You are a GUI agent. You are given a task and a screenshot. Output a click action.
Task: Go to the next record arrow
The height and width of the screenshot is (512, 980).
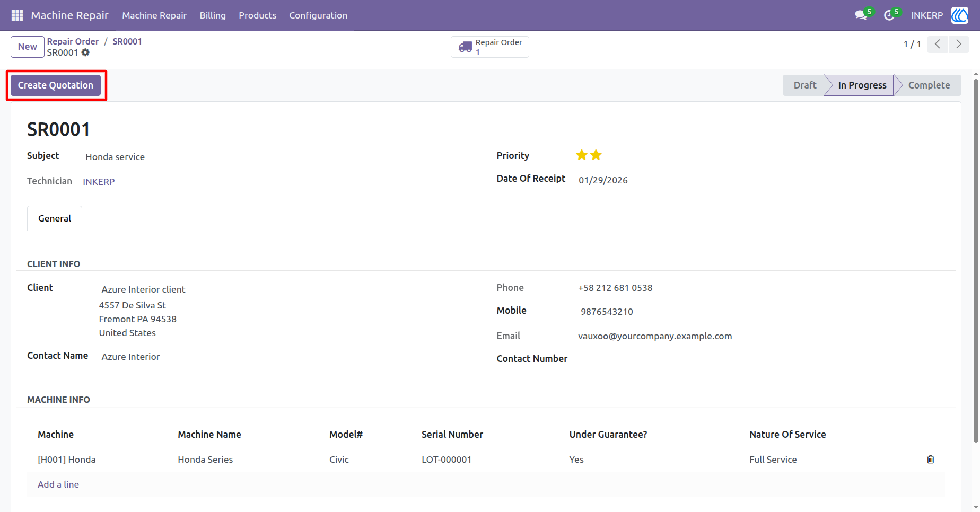pyautogui.click(x=959, y=44)
